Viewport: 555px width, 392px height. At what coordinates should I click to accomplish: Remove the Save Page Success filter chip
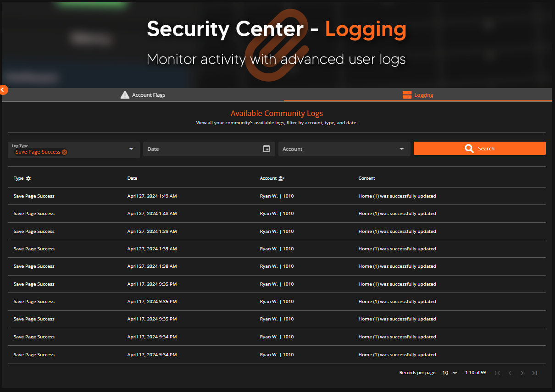click(65, 152)
